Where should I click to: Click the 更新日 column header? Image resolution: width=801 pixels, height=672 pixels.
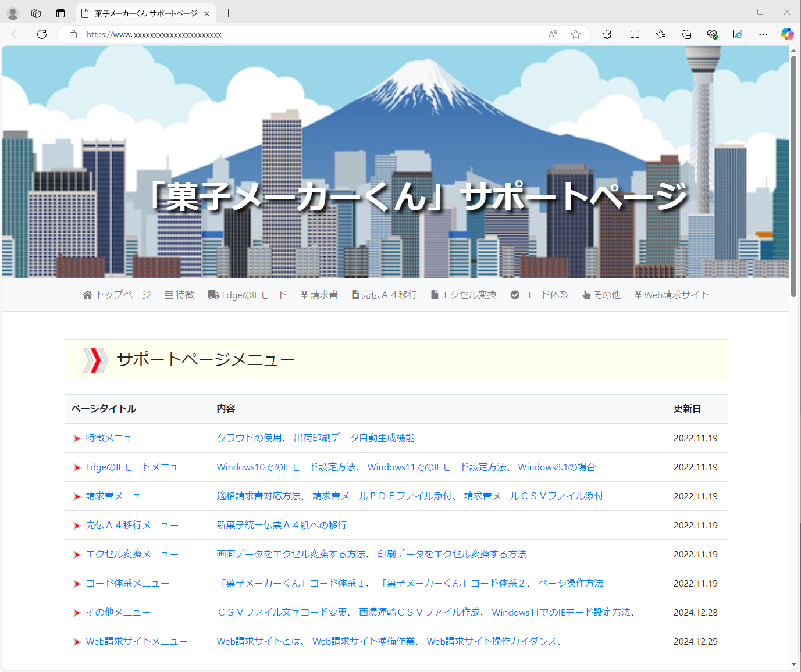click(688, 409)
